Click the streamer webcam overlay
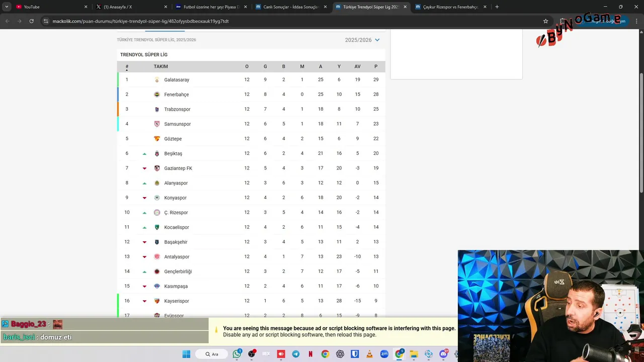This screenshot has width=644, height=362. pos(551,306)
